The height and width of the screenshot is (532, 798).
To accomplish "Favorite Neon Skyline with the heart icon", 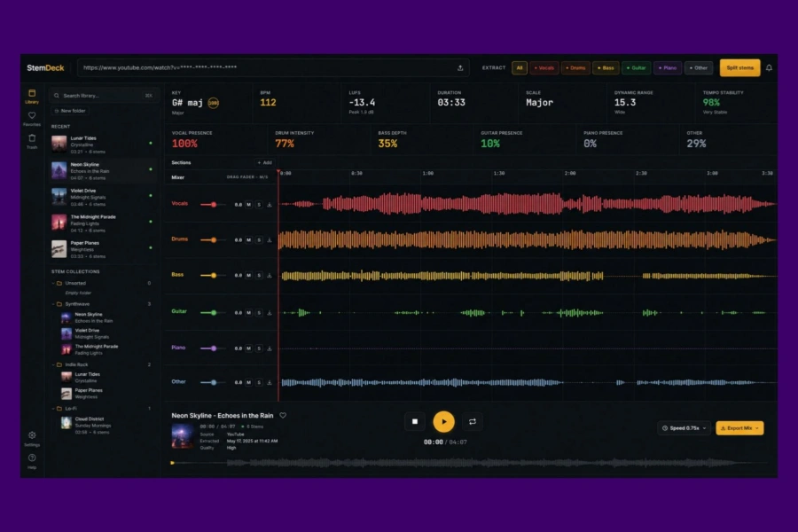I will point(283,416).
